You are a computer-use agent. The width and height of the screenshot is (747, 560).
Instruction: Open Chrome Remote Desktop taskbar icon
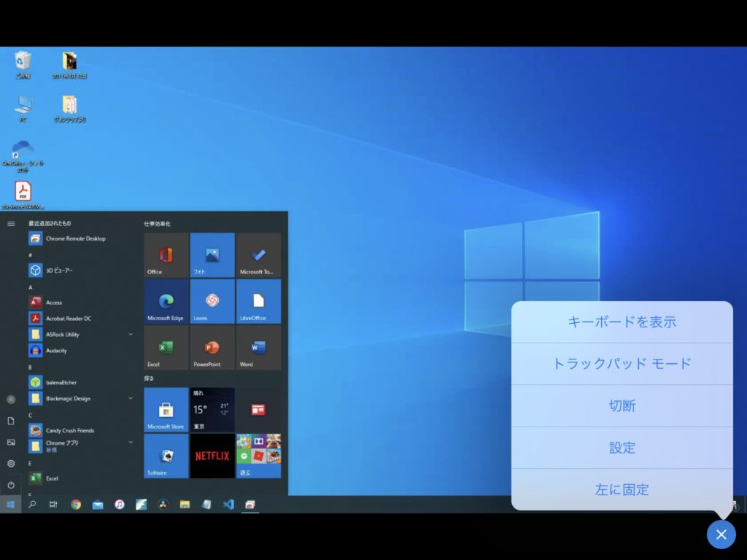pos(250,505)
